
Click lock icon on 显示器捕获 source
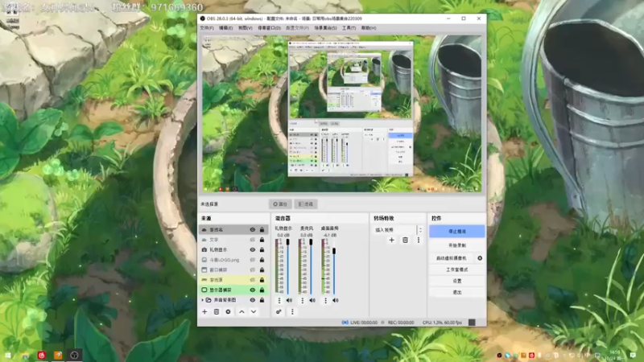(262, 290)
